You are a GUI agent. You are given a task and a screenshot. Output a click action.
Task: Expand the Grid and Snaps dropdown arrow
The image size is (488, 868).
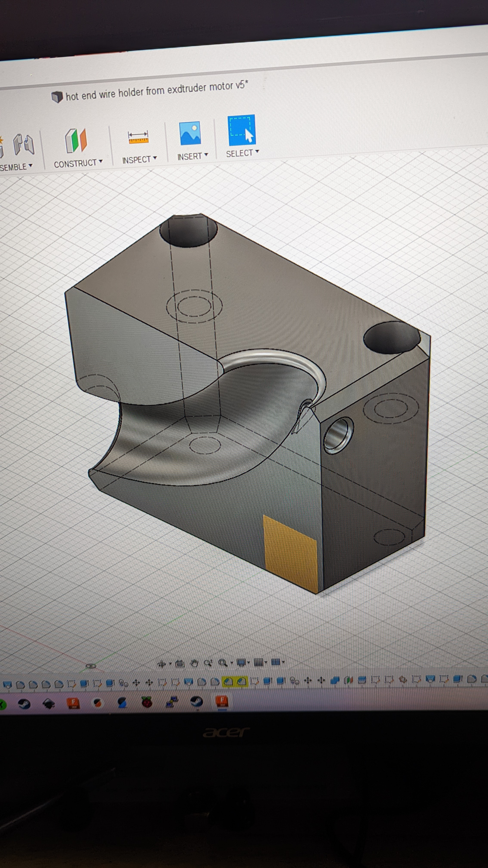tap(266, 662)
